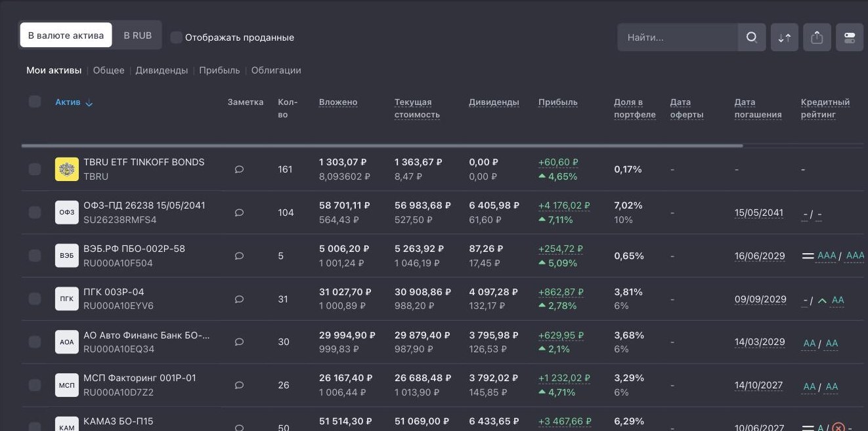Select checkbox for КАМАЗ БО-П15 row
This screenshot has width=868, height=431.
pos(35,427)
